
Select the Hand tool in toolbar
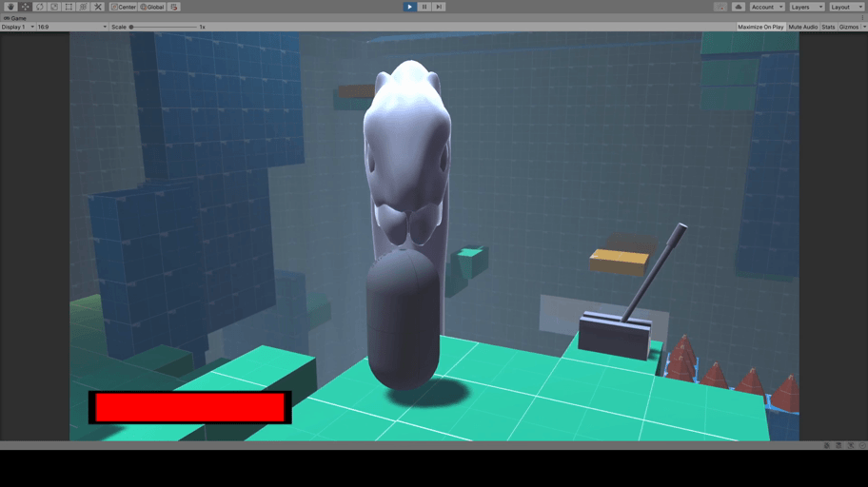point(11,7)
